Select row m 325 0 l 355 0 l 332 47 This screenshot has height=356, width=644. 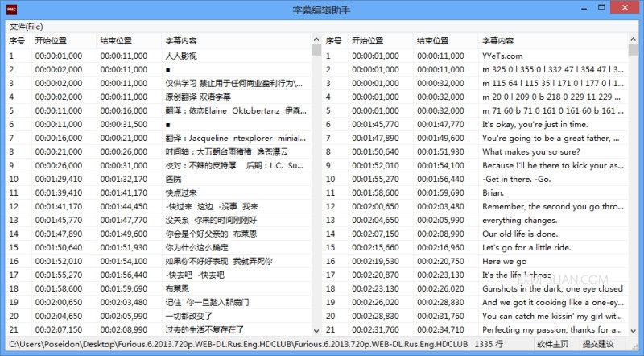pyautogui.click(x=475, y=69)
